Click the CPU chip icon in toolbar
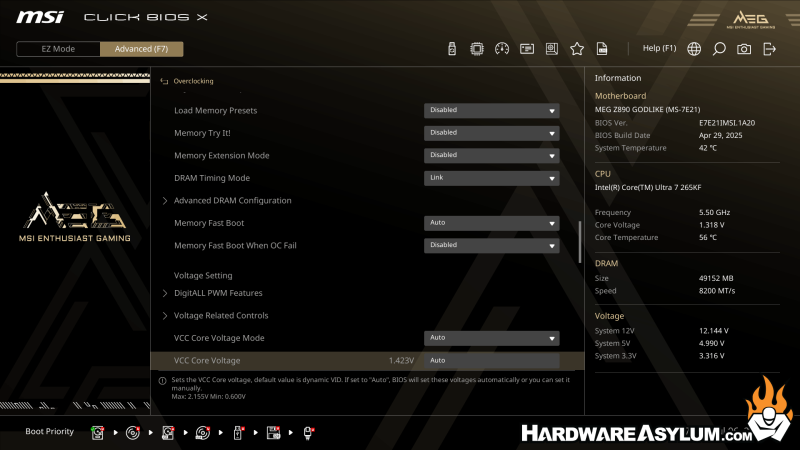800x450 pixels. 477,49
